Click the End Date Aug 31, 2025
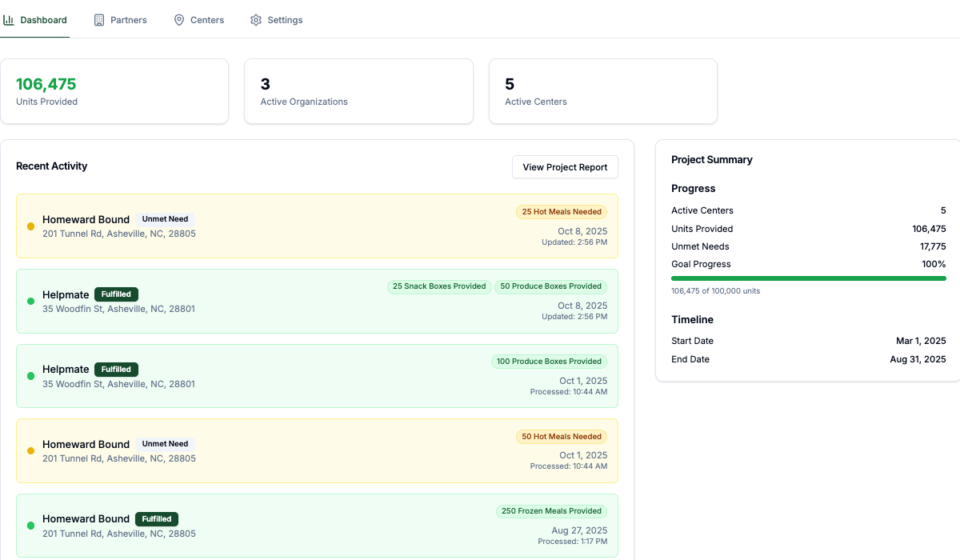This screenshot has width=960, height=560. [x=918, y=359]
